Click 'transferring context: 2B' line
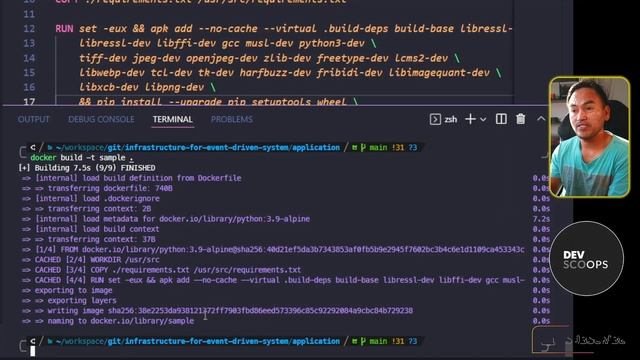 click(86, 209)
